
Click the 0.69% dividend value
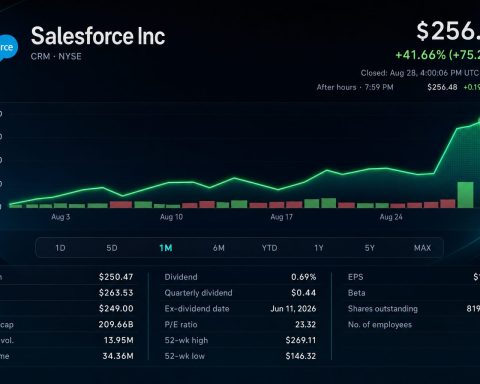click(304, 277)
